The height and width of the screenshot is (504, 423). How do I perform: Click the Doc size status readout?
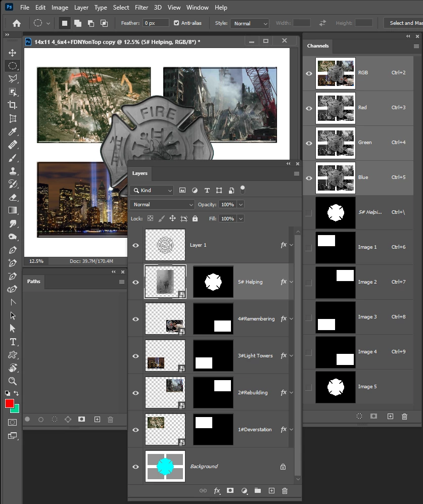click(91, 261)
